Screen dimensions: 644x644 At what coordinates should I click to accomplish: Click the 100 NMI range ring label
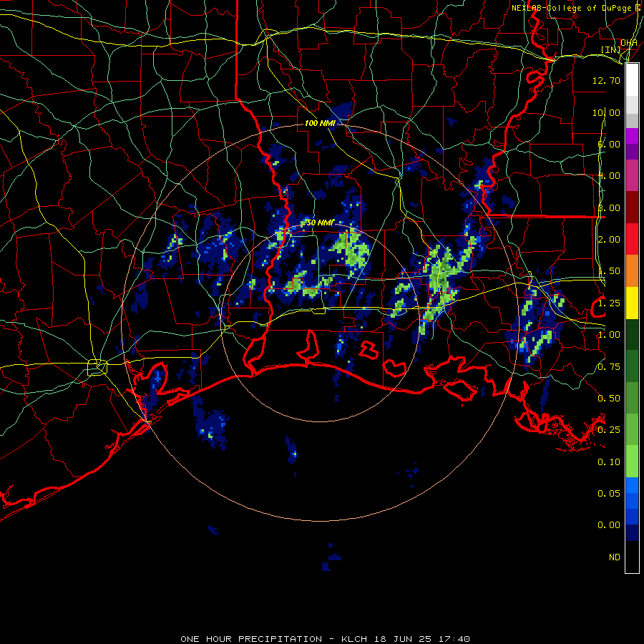[x=320, y=123]
